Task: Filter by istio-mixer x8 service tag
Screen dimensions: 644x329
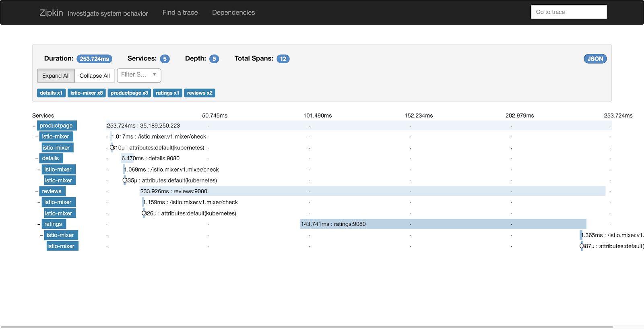Action: click(x=87, y=93)
